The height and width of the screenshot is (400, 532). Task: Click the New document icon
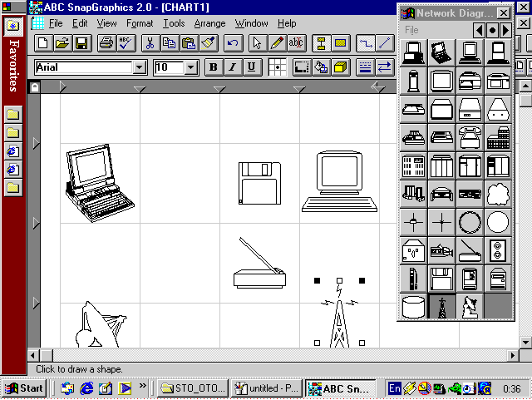[x=43, y=43]
